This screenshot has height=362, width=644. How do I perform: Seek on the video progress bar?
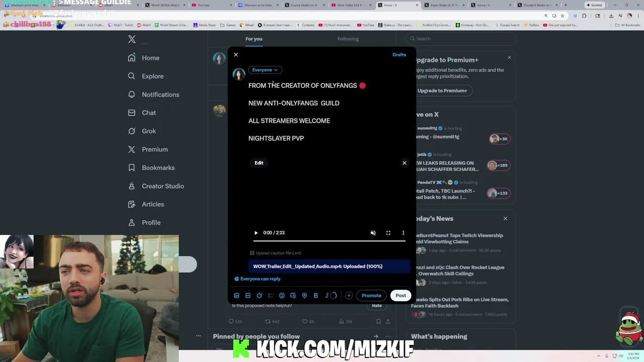[329, 241]
